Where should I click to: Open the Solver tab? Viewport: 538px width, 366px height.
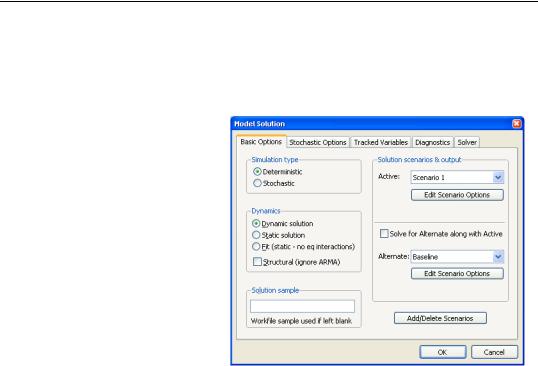[467, 142]
